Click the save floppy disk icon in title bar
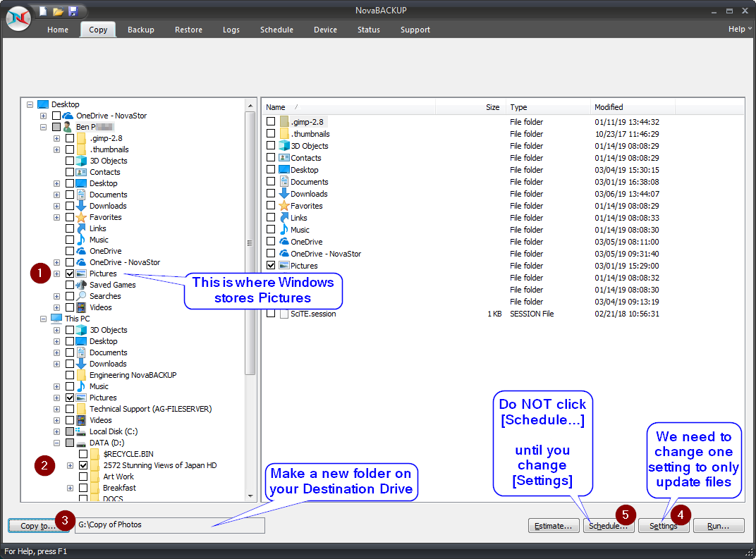This screenshot has width=756, height=559. click(x=73, y=11)
